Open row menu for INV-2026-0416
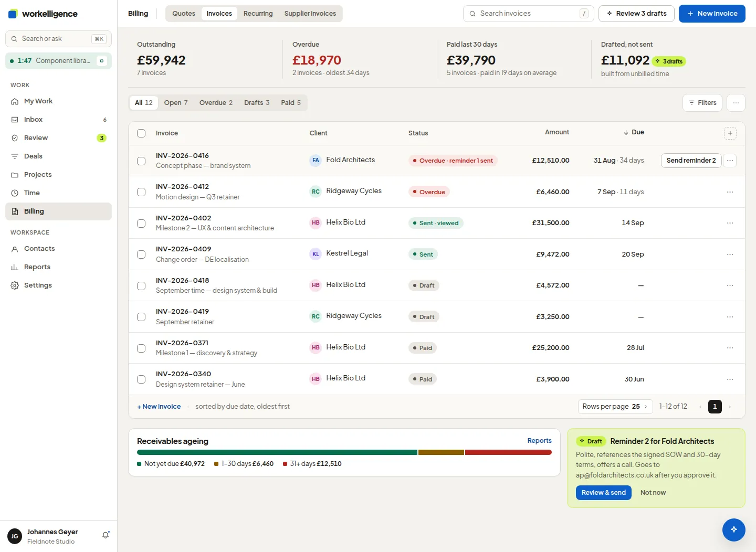This screenshot has height=552, width=756. click(x=730, y=161)
